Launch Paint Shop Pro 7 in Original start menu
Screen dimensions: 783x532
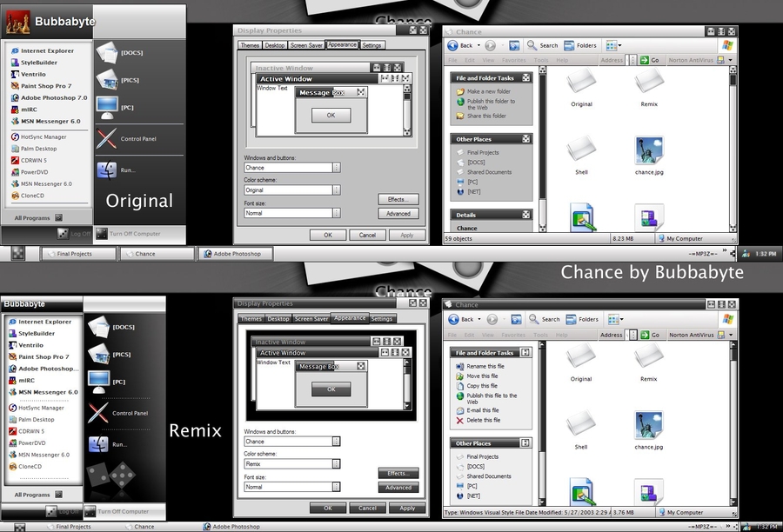pos(41,86)
